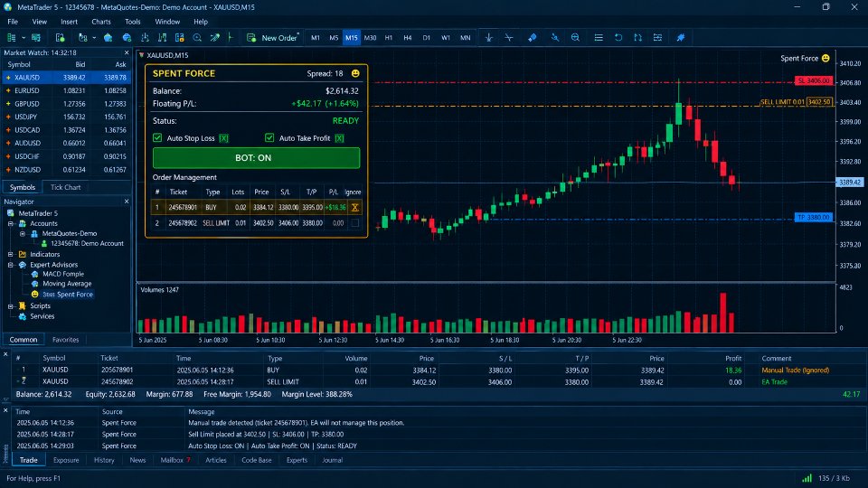
Task: Collapse the Expert Advisors tree node
Action: [11, 265]
